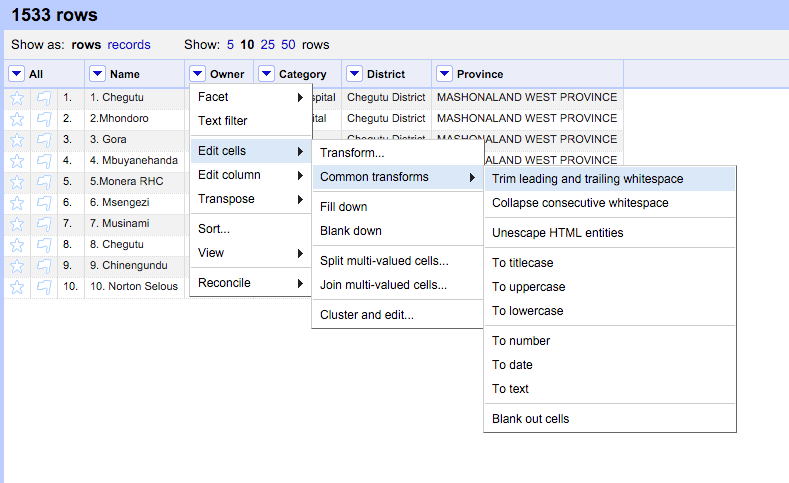
Task: Switch view to records mode
Action: pos(129,45)
